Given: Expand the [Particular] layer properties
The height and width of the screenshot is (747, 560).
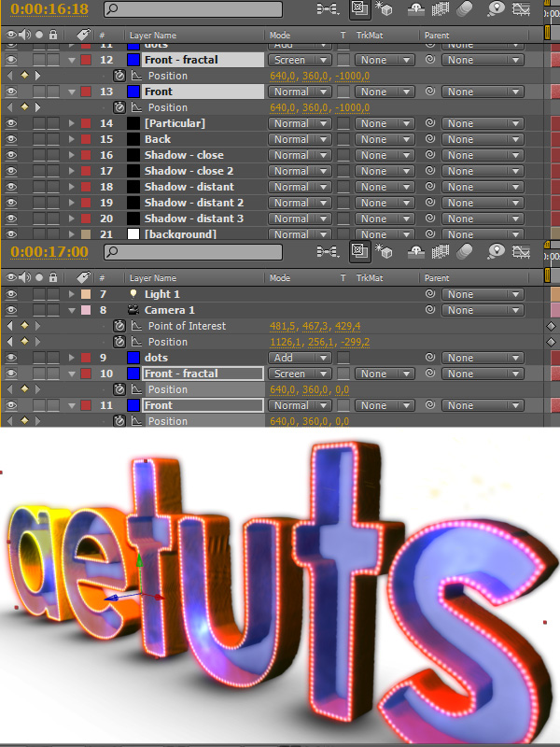Looking at the screenshot, I should (72, 123).
